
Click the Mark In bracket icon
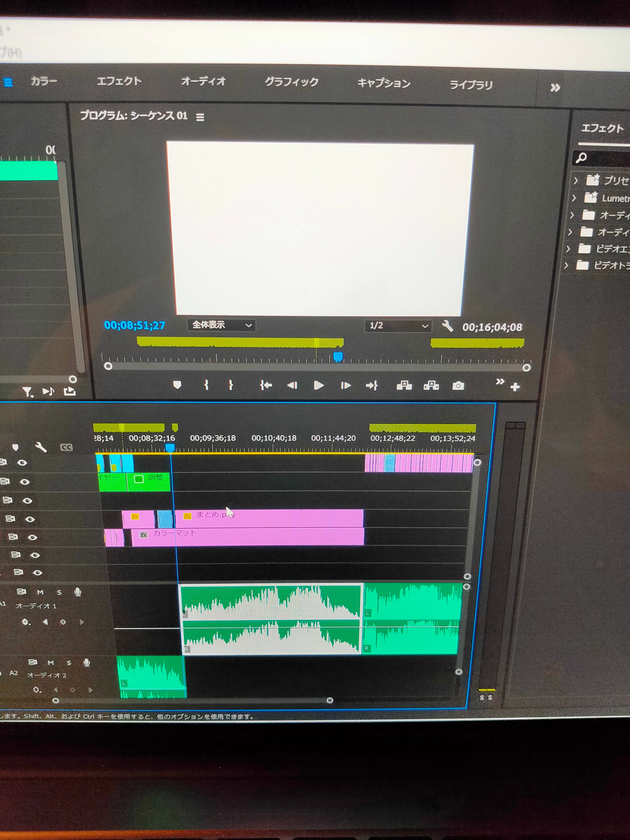206,385
